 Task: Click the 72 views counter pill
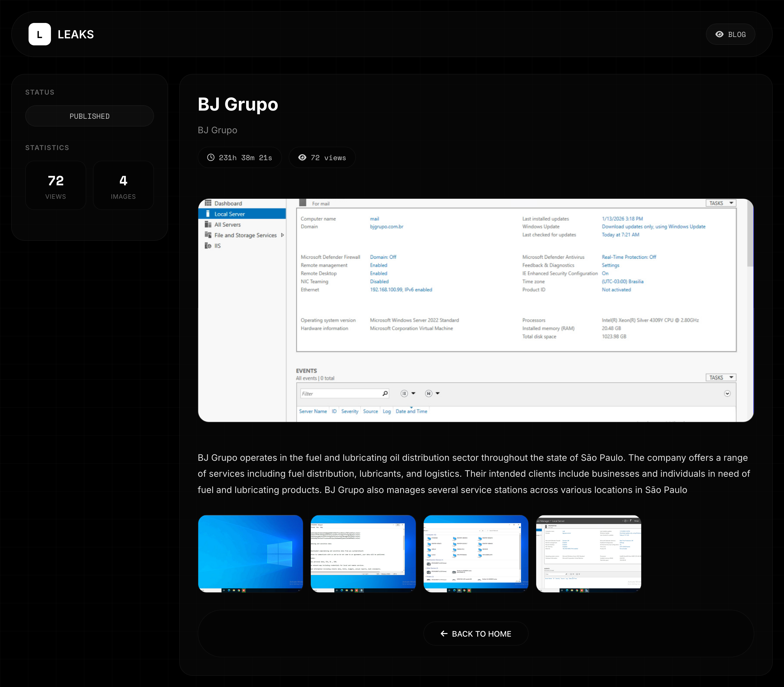(x=322, y=158)
